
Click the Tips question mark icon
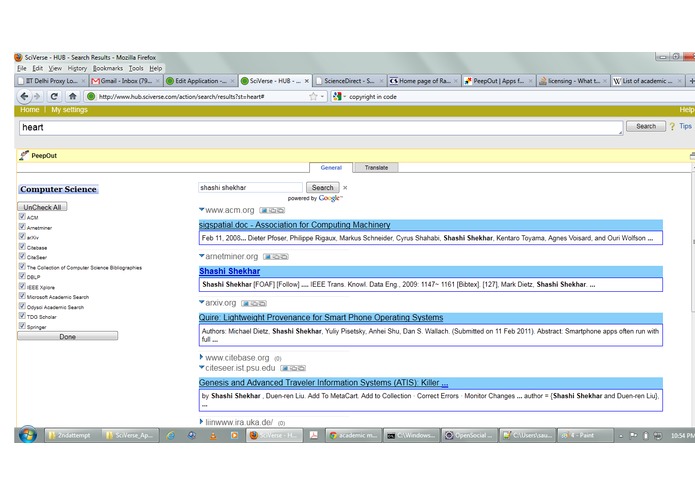click(672, 126)
